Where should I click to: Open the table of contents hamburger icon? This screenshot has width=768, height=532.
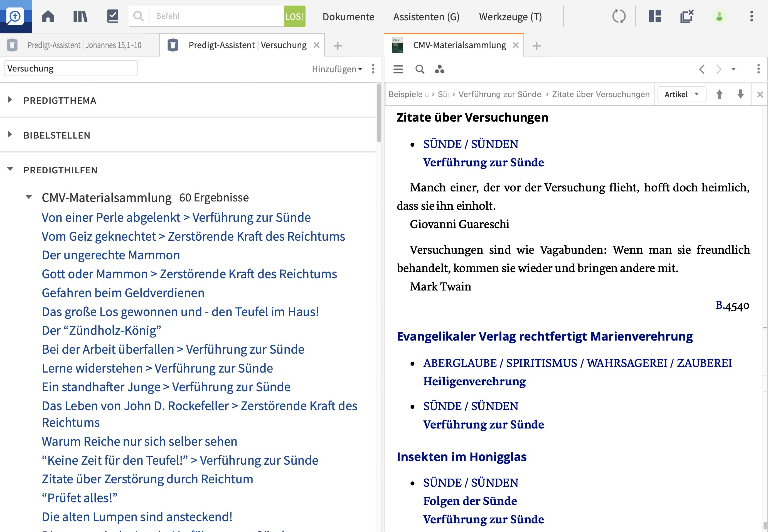pyautogui.click(x=398, y=69)
